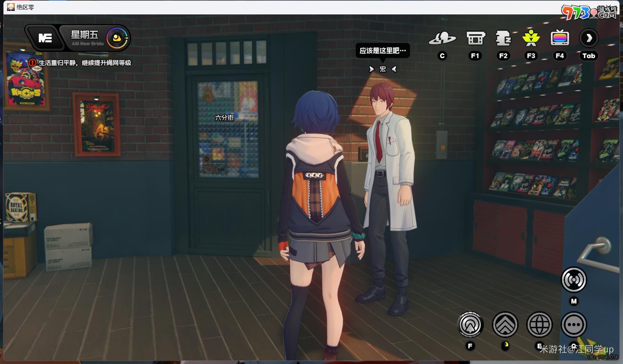The image size is (623, 364).
Task: Open the rainbow TV icon labeled F4
Action: [x=560, y=38]
